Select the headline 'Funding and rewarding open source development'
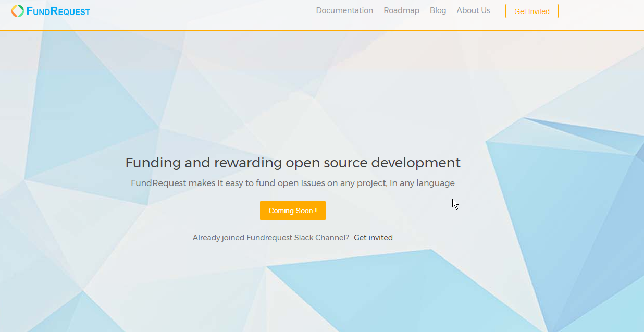The height and width of the screenshot is (332, 644). [293, 163]
